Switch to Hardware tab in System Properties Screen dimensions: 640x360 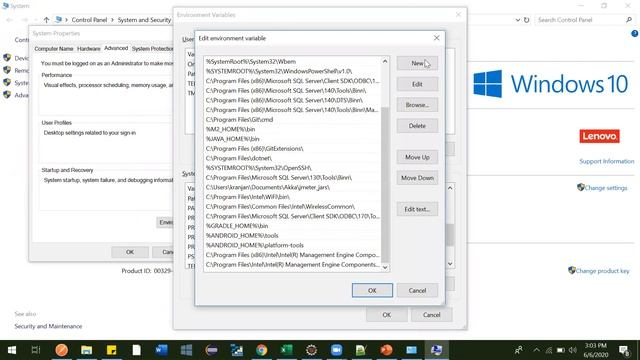[89, 49]
